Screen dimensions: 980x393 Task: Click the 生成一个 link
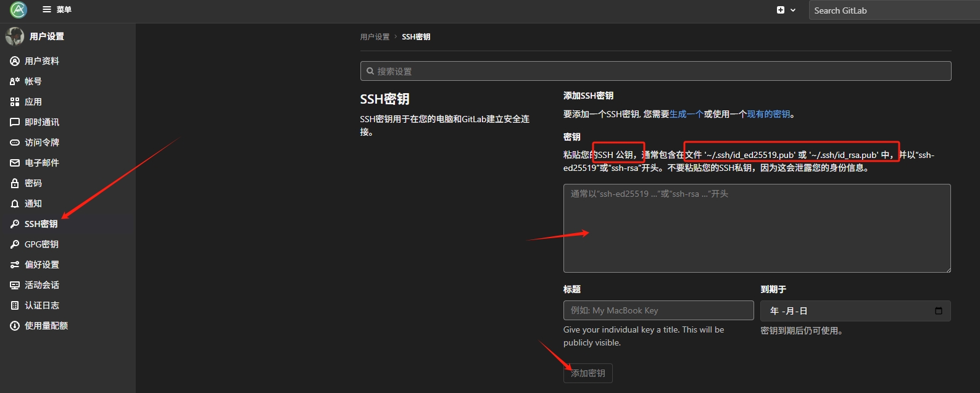686,114
